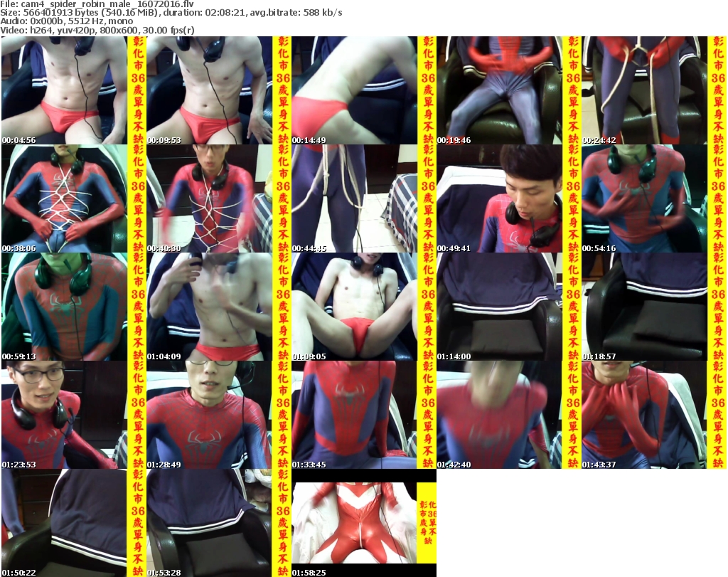Click the frame stamped 01:04:09
This screenshot has width=728, height=577.
coord(219,307)
